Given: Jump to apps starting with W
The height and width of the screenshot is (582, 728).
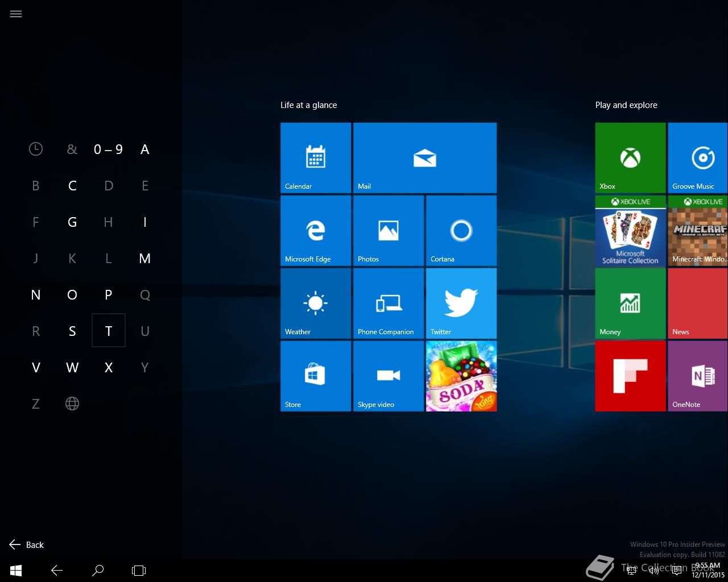Looking at the screenshot, I should click(x=72, y=368).
